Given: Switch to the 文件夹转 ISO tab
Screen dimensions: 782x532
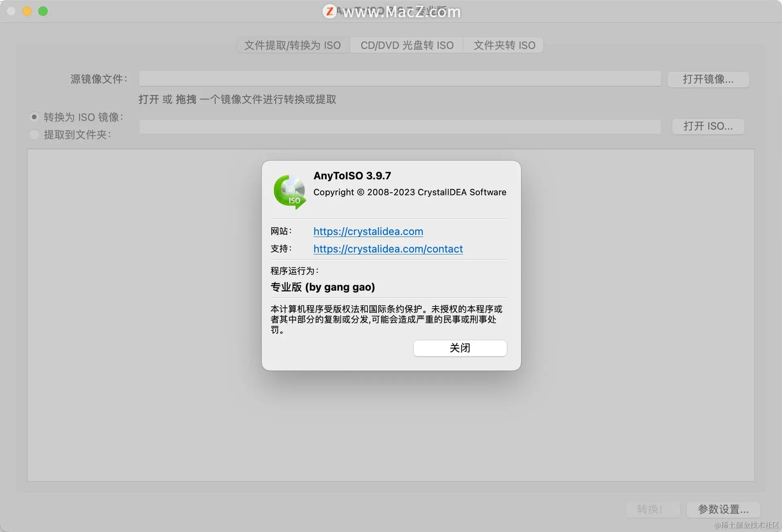Looking at the screenshot, I should click(x=504, y=45).
